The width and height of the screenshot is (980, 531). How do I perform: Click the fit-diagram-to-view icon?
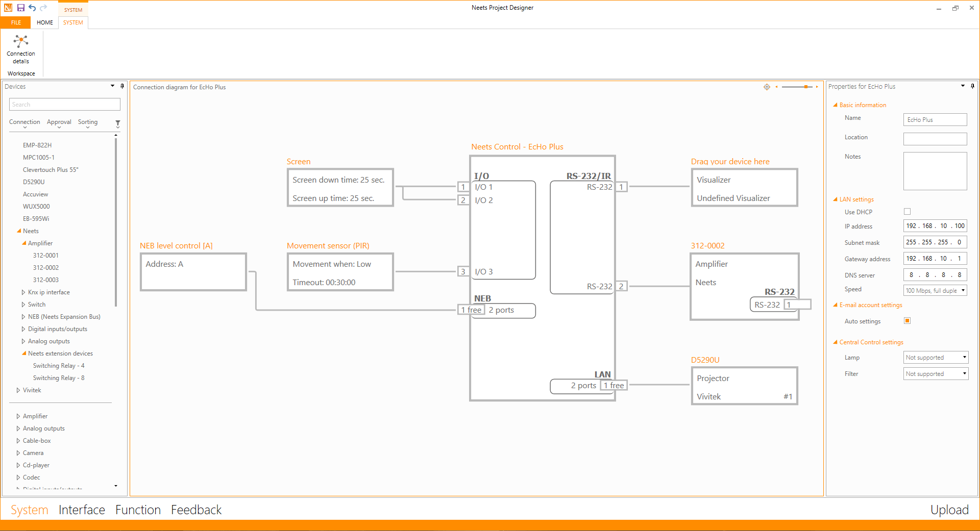767,87
